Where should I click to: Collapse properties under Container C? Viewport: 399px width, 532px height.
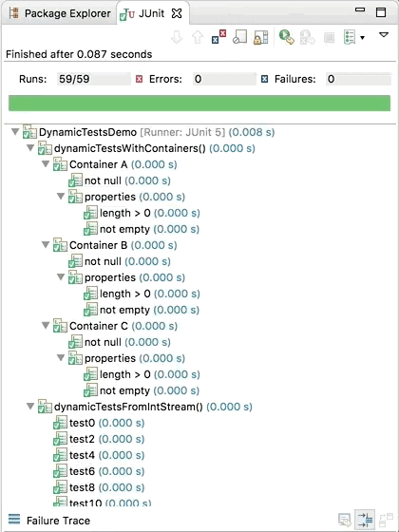click(61, 358)
